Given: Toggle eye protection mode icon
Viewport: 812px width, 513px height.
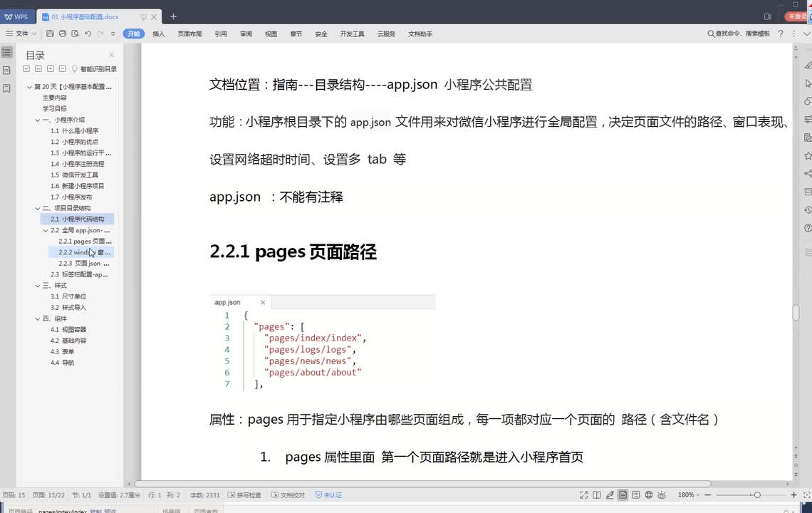Looking at the screenshot, I should click(x=661, y=495).
